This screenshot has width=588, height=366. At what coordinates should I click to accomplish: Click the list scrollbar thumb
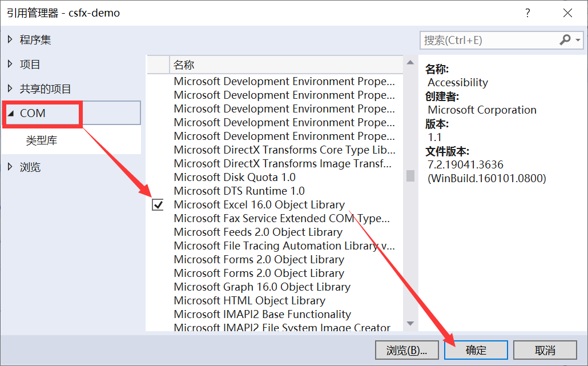pos(410,175)
